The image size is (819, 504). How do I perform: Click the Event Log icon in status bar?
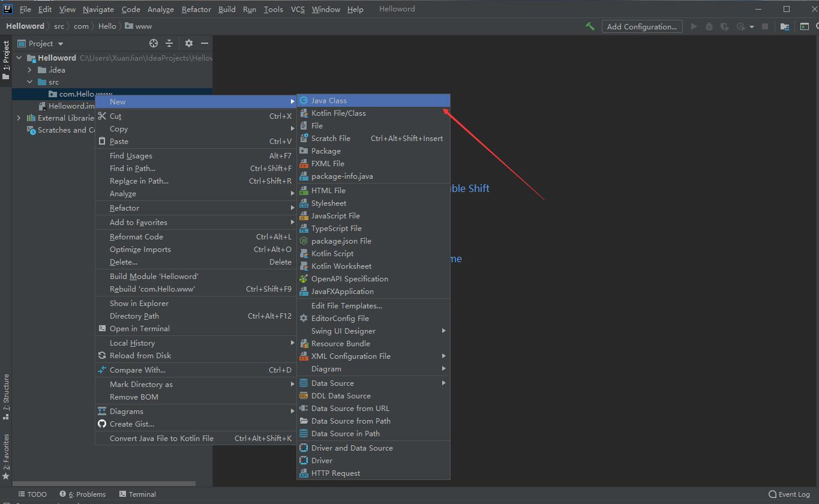(773, 494)
